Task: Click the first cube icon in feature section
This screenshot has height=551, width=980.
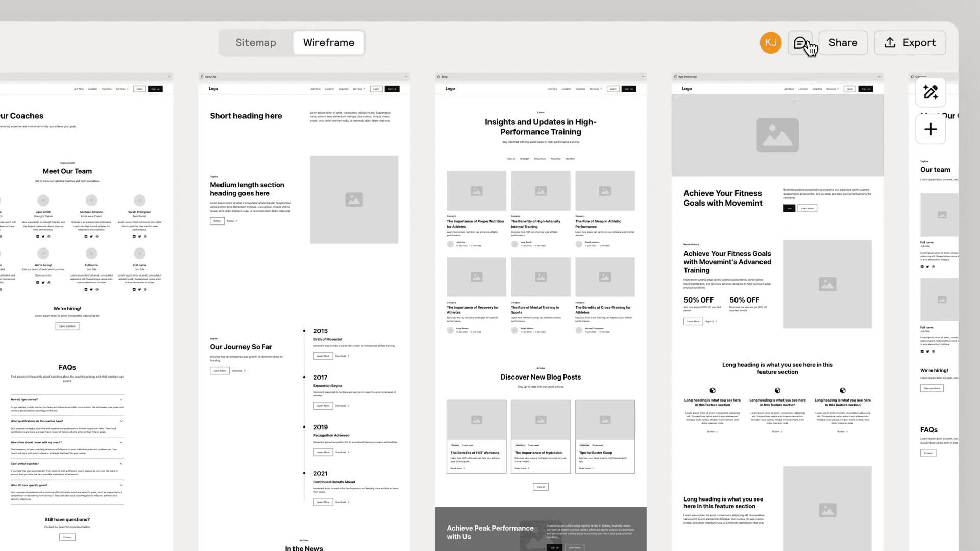Action: (x=713, y=390)
